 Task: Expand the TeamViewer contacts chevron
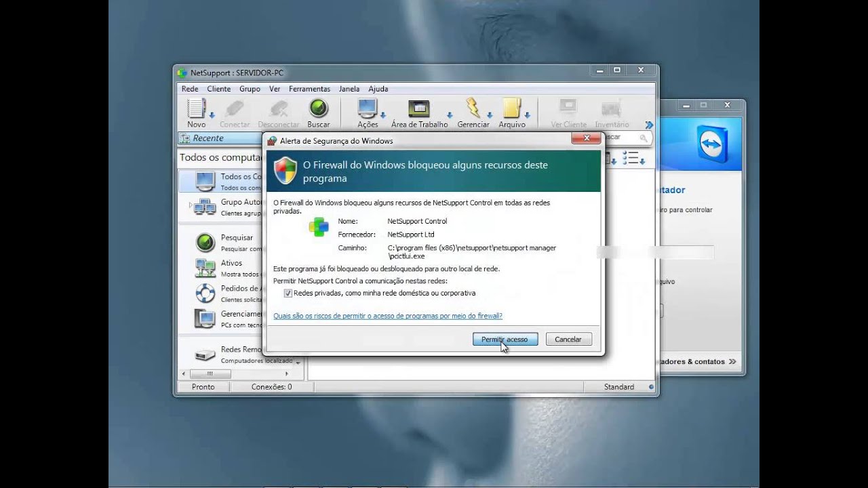pos(732,362)
